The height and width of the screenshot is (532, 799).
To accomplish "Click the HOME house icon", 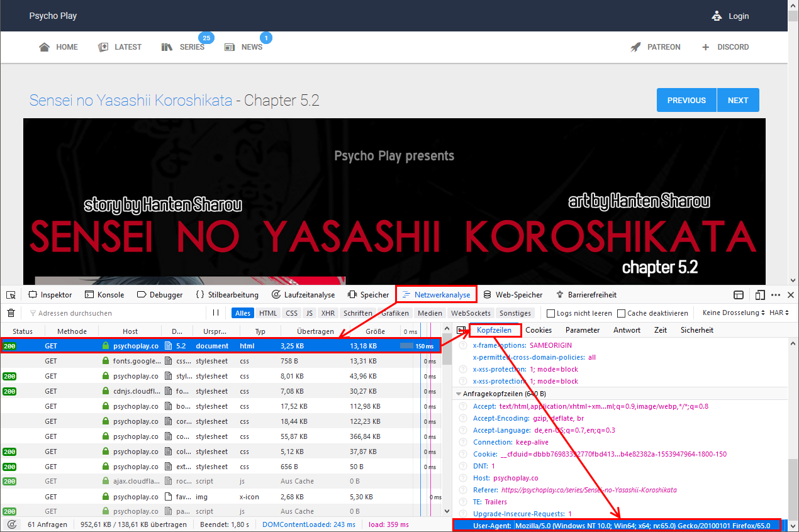I will 44,47.
